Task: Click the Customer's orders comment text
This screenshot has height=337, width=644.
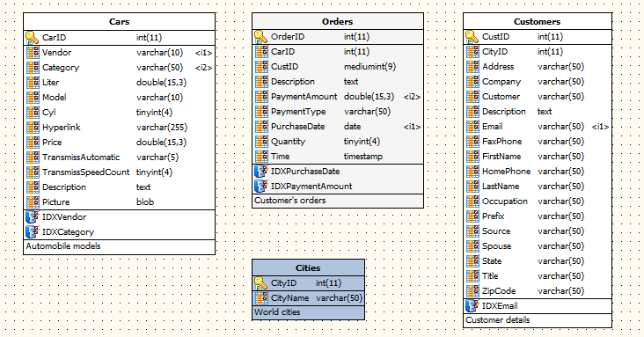Action: pyautogui.click(x=290, y=201)
